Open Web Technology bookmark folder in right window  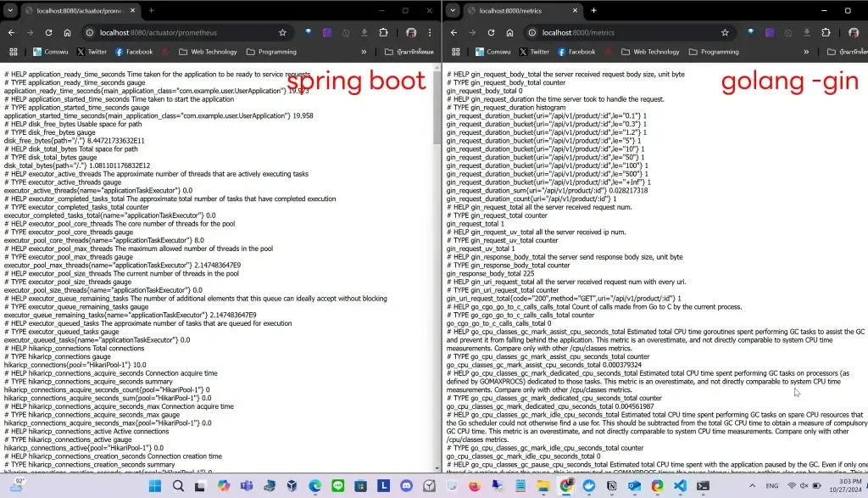pyautogui.click(x=650, y=52)
